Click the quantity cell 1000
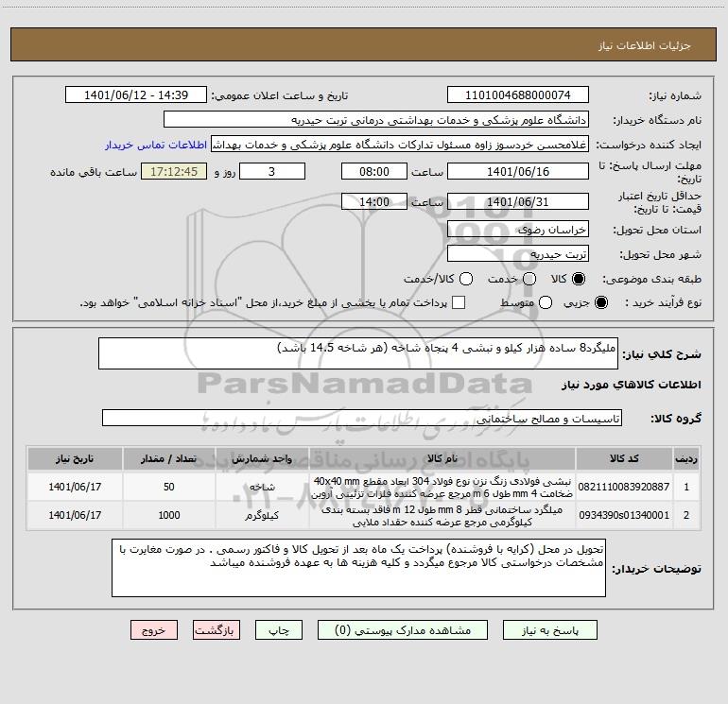 pyautogui.click(x=168, y=515)
